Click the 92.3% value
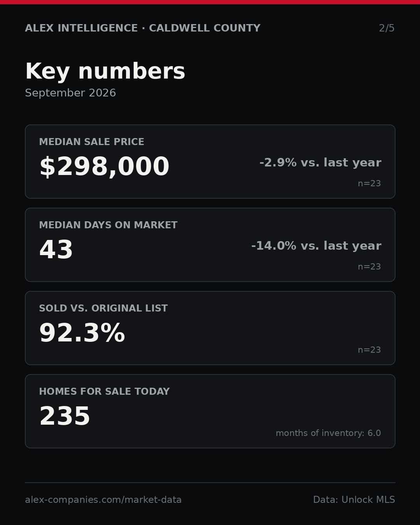This screenshot has width=420, height=525. pos(82,333)
